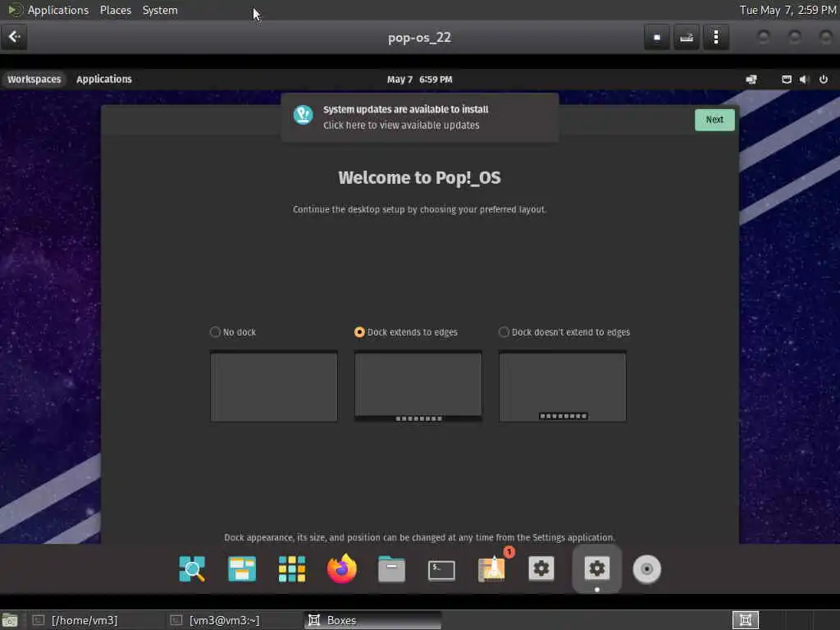
Task: Select the No dock radio option
Action: [x=233, y=332]
